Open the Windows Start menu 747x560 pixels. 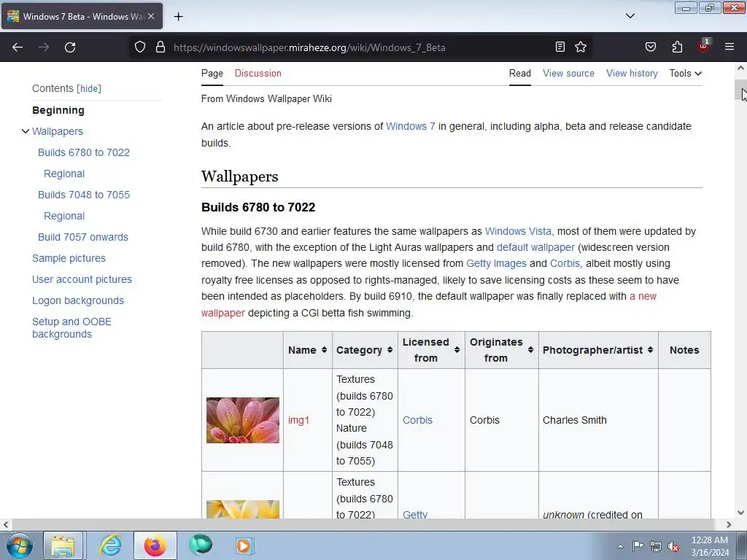click(x=19, y=545)
